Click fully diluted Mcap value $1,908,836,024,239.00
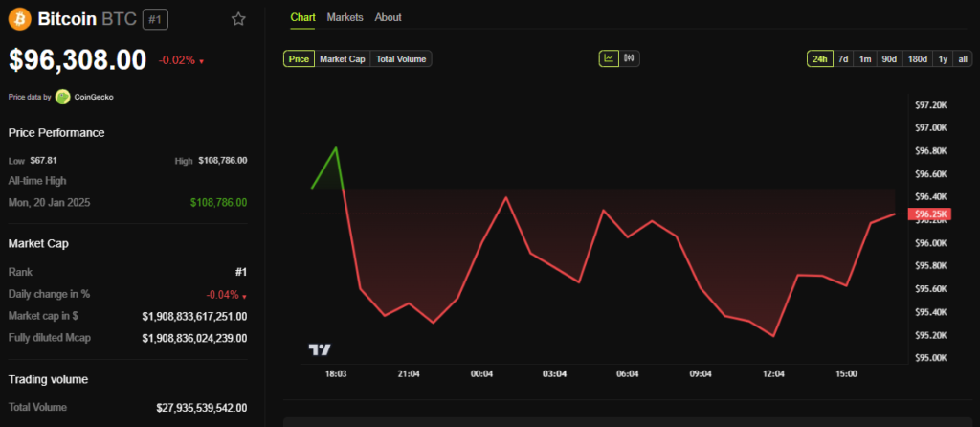The width and height of the screenshot is (980, 427). point(194,338)
